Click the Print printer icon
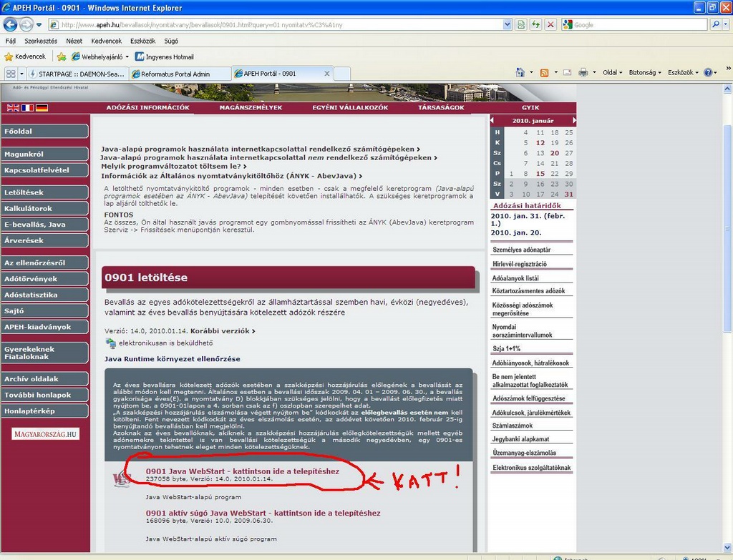The image size is (733, 560). click(x=583, y=72)
